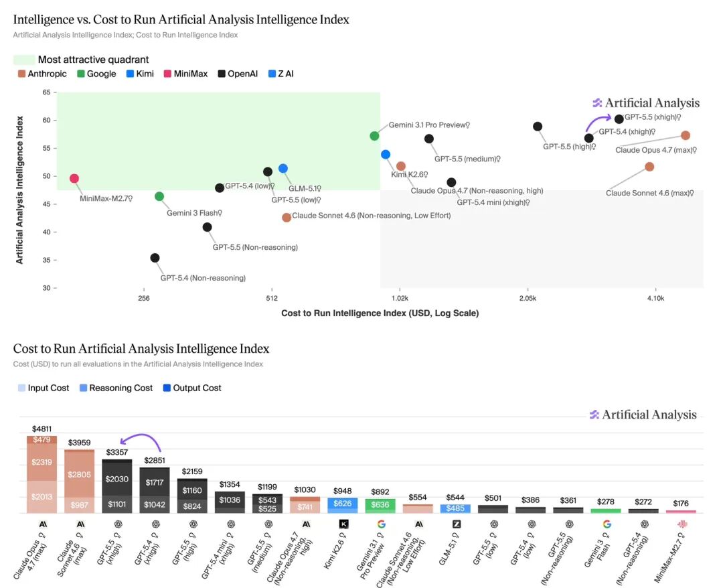Click the Google logo under Gemini 3 Flash bar
723x588 pixels.
[x=607, y=524]
